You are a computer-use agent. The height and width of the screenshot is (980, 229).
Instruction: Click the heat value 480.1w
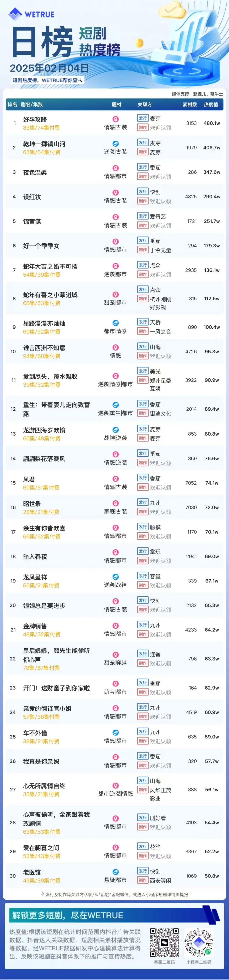pos(211,123)
